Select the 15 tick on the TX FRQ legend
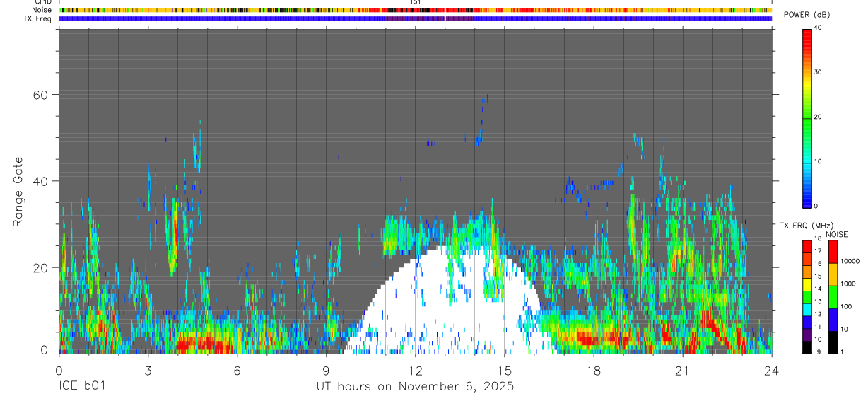The width and height of the screenshot is (868, 401). coord(817,276)
